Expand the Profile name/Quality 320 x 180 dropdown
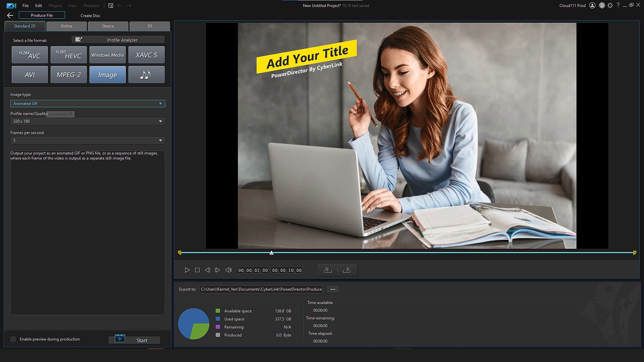Image resolution: width=644 pixels, height=362 pixels. point(88,121)
